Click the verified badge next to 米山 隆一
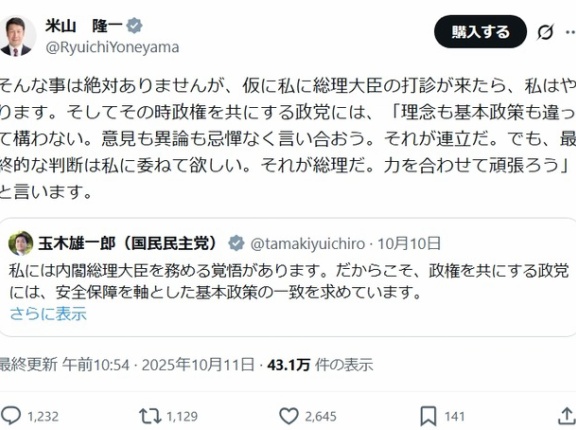The image size is (576, 430). click(x=134, y=26)
